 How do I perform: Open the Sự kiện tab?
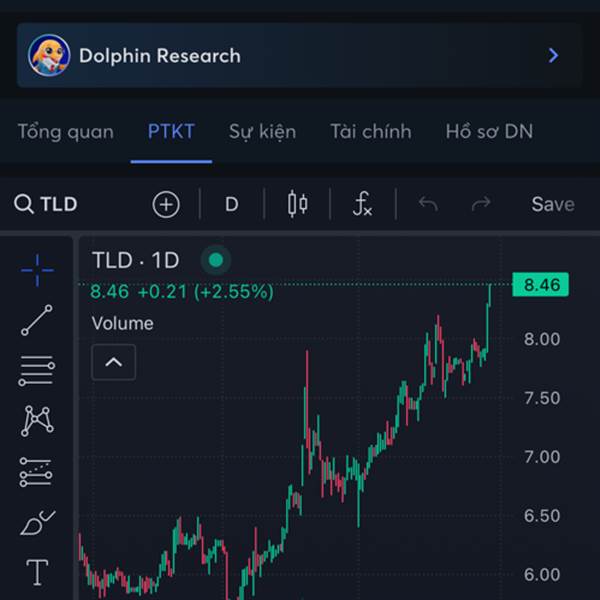pos(262,132)
